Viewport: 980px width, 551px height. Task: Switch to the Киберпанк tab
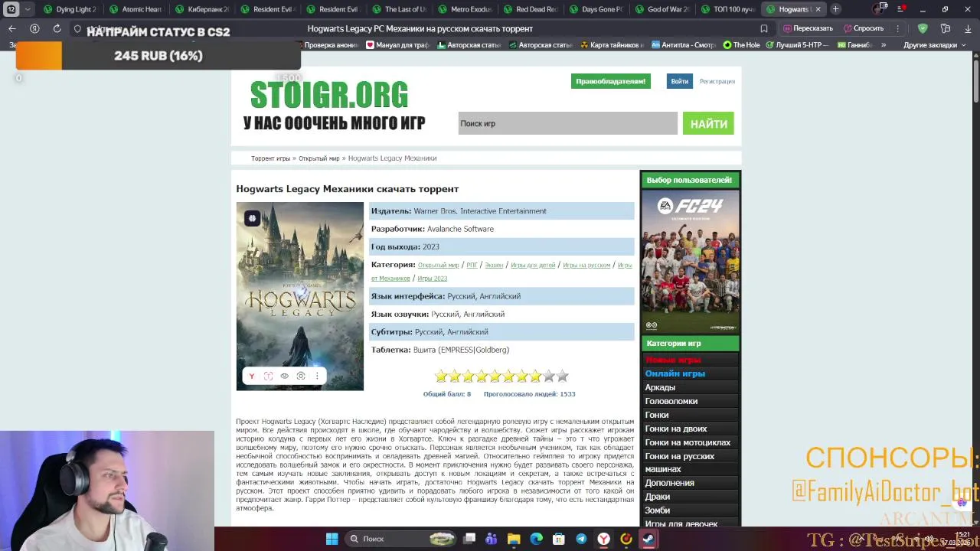[x=201, y=9]
